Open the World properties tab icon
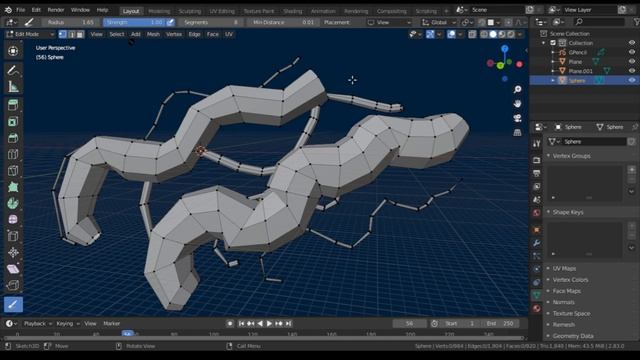Image resolution: width=640 pixels, height=360 pixels. click(x=537, y=213)
